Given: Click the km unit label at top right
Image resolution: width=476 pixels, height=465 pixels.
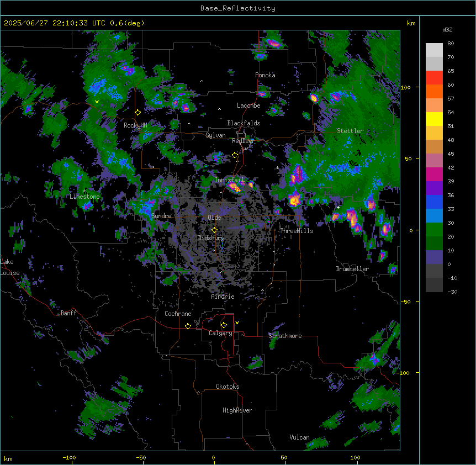Looking at the screenshot, I should [x=411, y=23].
